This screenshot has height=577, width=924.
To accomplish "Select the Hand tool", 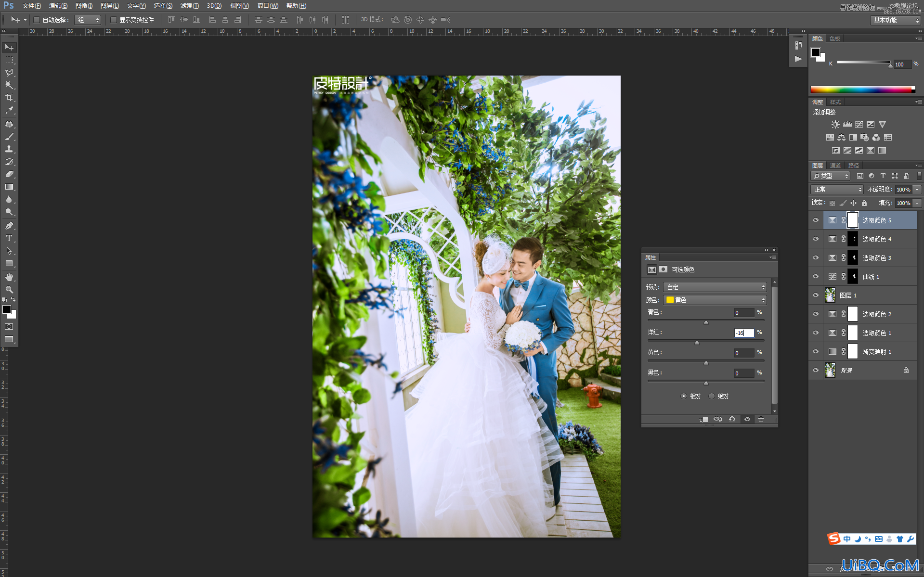I will click(9, 277).
